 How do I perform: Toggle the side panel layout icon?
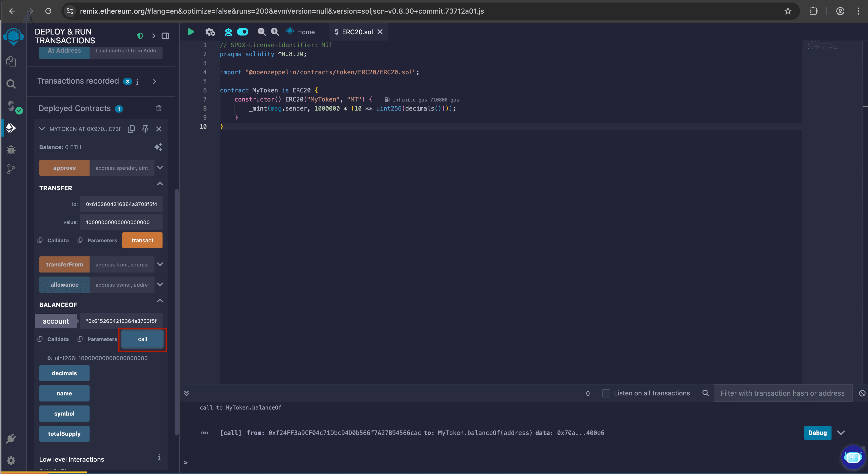[165, 36]
